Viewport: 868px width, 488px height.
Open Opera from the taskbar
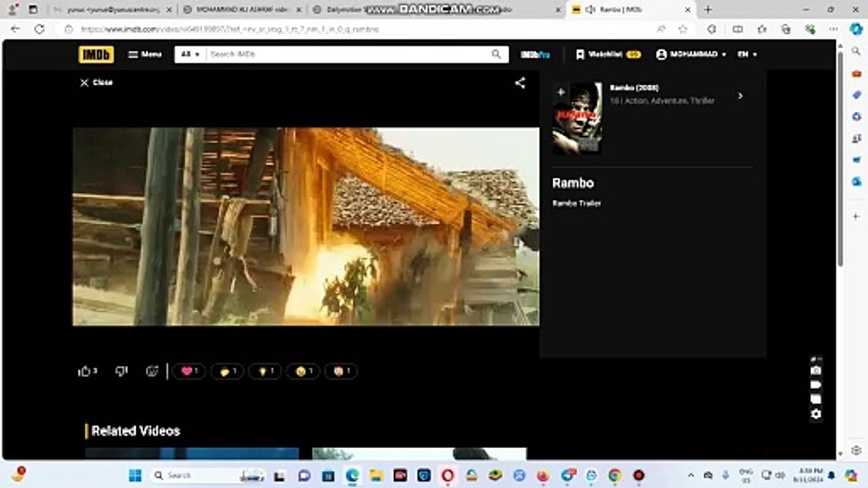point(448,475)
